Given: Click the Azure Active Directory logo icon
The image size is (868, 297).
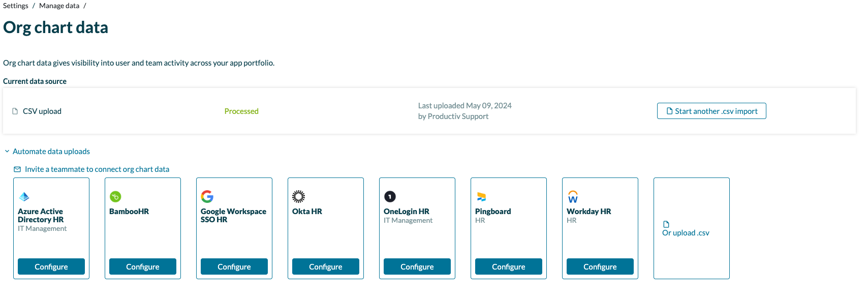Looking at the screenshot, I should pos(24,197).
